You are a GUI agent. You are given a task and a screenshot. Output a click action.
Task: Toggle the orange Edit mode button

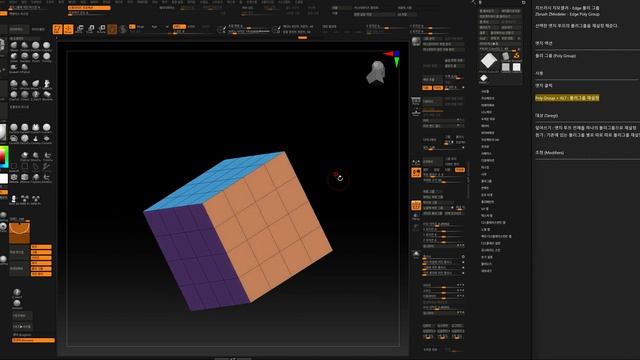click(x=57, y=29)
